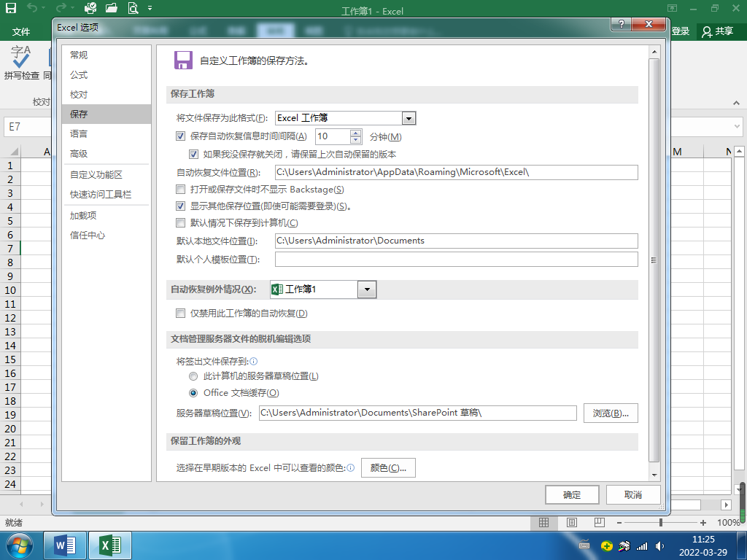Click the zoom out minus button
The height and width of the screenshot is (560, 747).
[x=619, y=523]
